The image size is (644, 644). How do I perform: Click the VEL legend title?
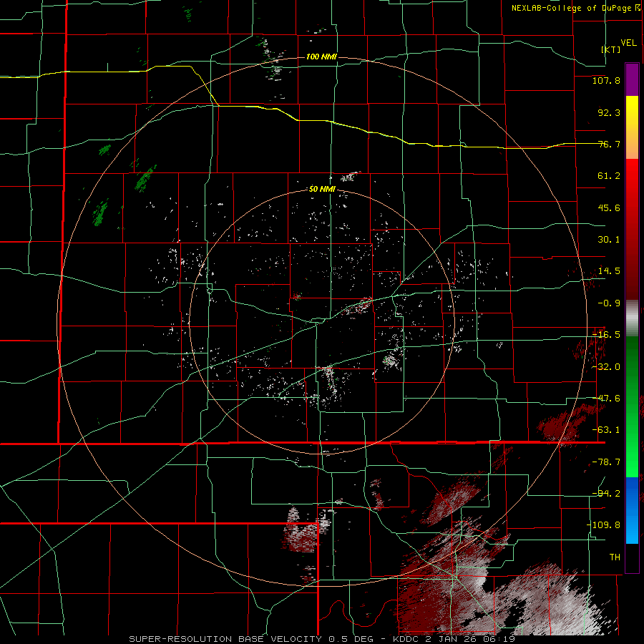click(628, 43)
